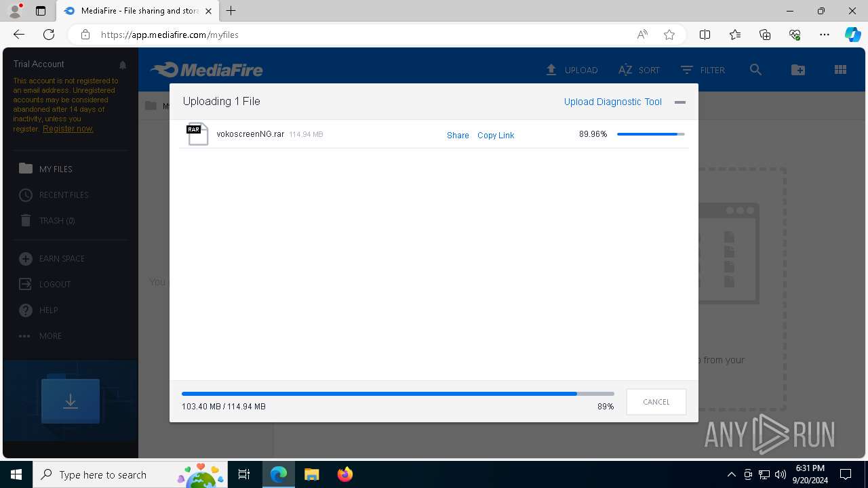The image size is (868, 488).
Task: Open the Filter option
Action: tap(703, 70)
